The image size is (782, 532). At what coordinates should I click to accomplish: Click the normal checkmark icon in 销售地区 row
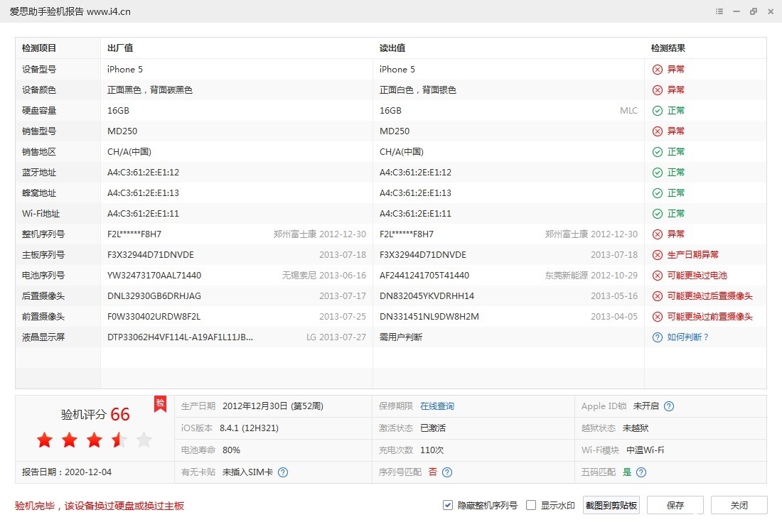pos(658,152)
